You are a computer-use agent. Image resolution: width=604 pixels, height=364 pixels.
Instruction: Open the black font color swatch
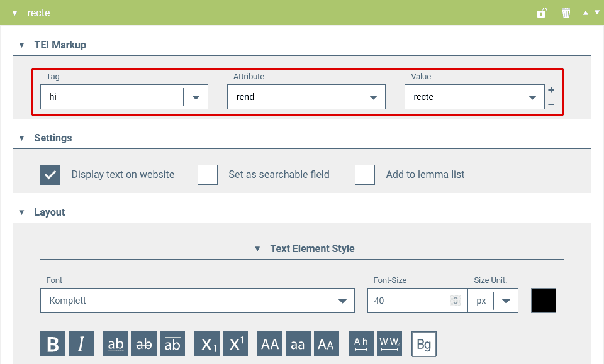544,301
